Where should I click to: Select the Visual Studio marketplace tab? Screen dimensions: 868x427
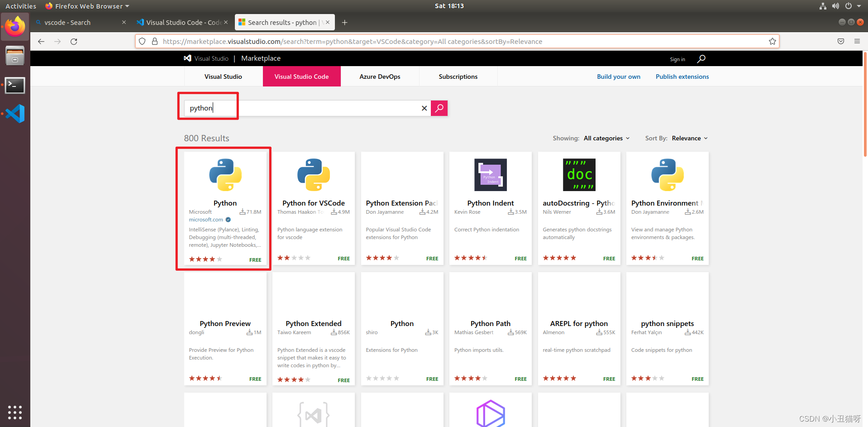[223, 77]
